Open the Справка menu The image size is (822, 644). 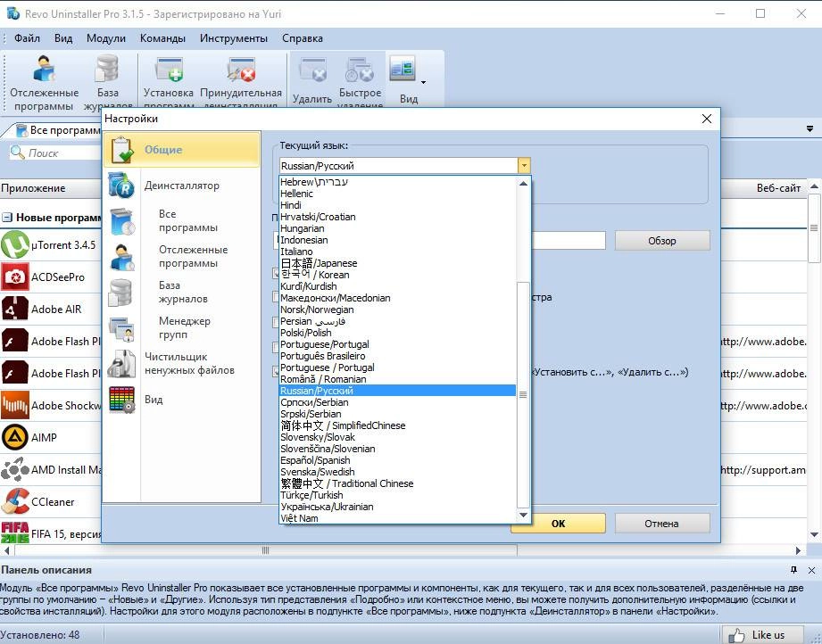(x=303, y=38)
